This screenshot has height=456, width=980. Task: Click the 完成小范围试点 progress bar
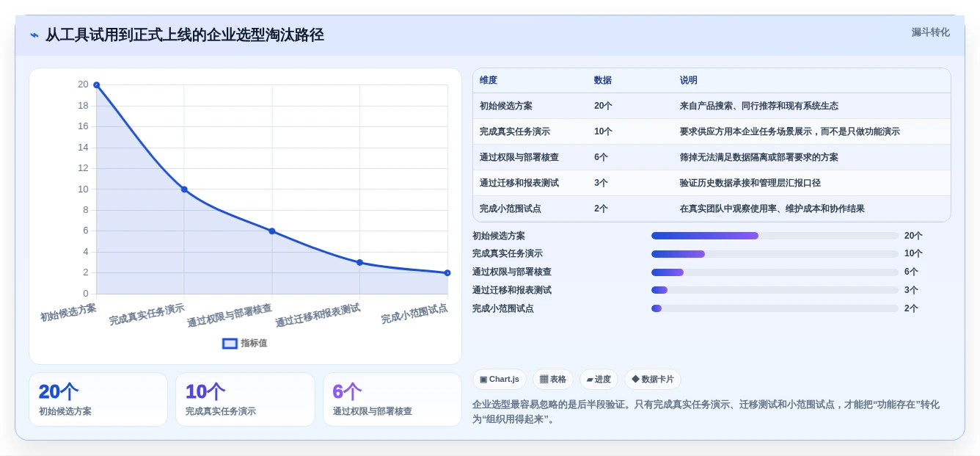(775, 308)
